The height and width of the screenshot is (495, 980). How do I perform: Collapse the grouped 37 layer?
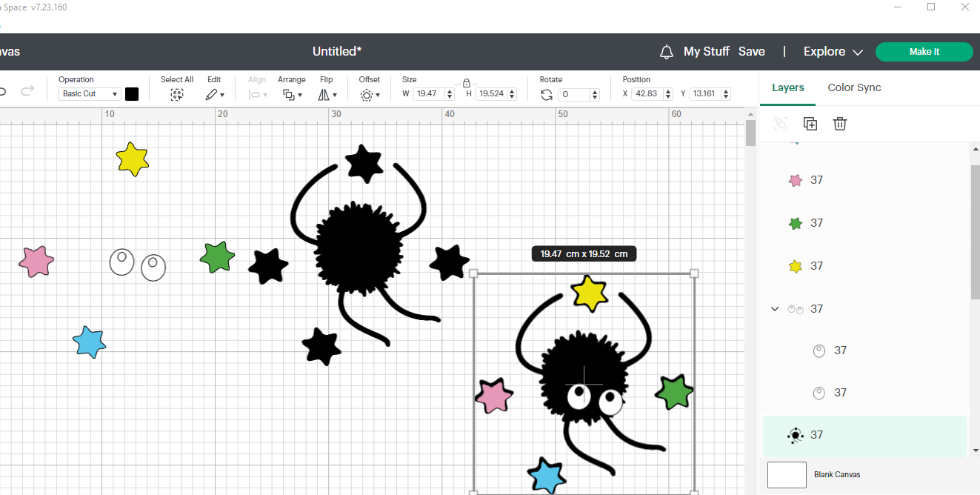point(775,308)
